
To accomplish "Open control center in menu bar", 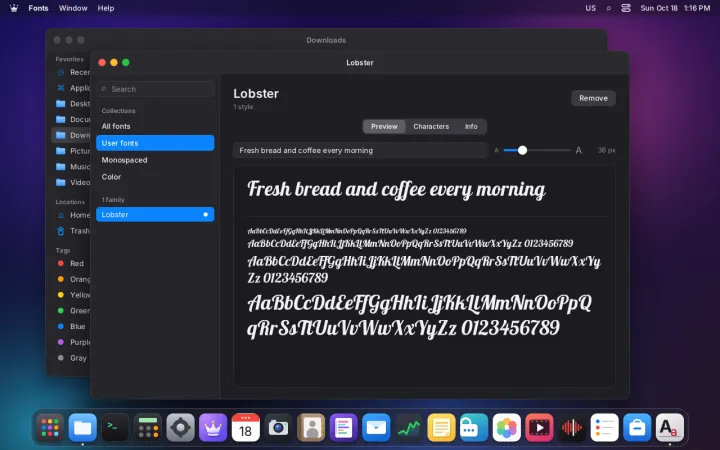I will pos(625,8).
